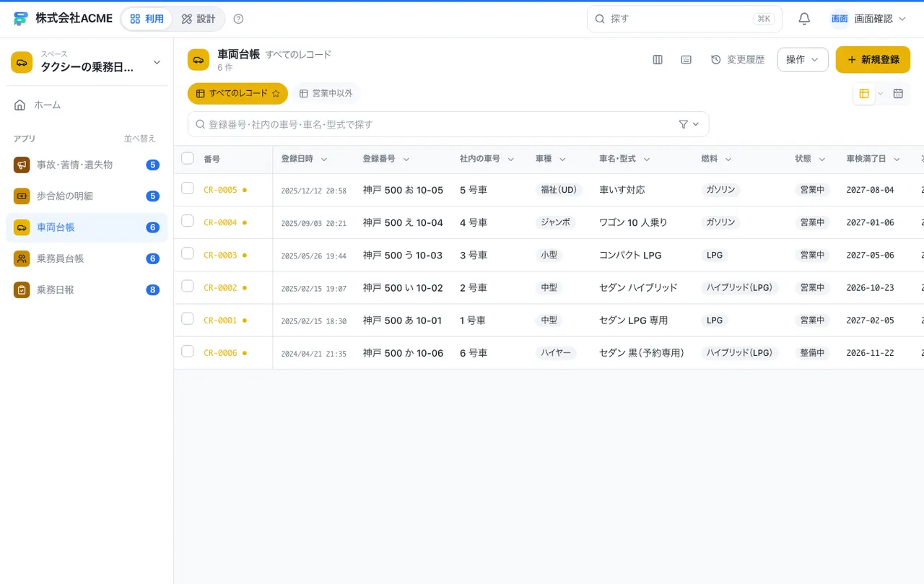Check the CR-0005 row checkbox

click(x=188, y=188)
